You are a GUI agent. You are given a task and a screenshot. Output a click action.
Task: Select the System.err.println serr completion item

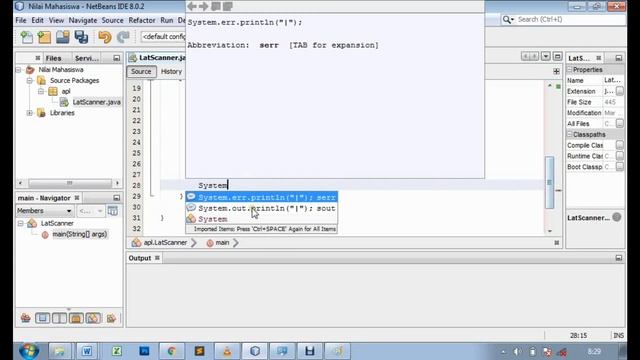[262, 197]
